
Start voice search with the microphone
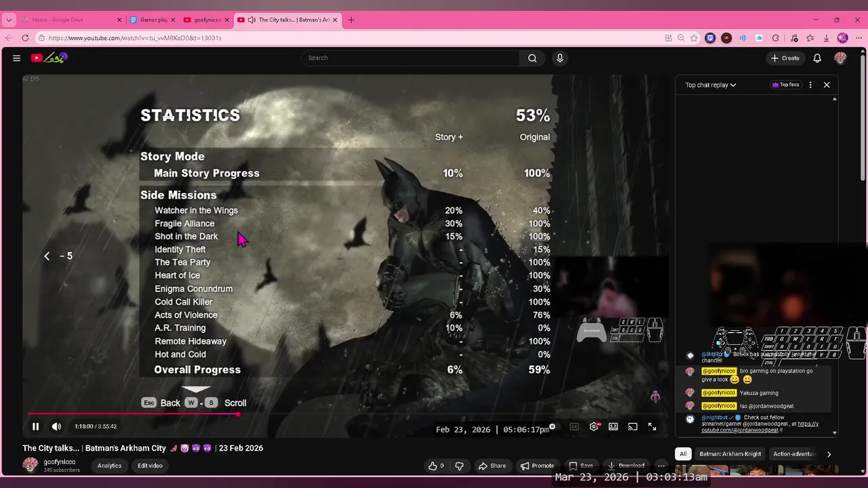coord(559,58)
